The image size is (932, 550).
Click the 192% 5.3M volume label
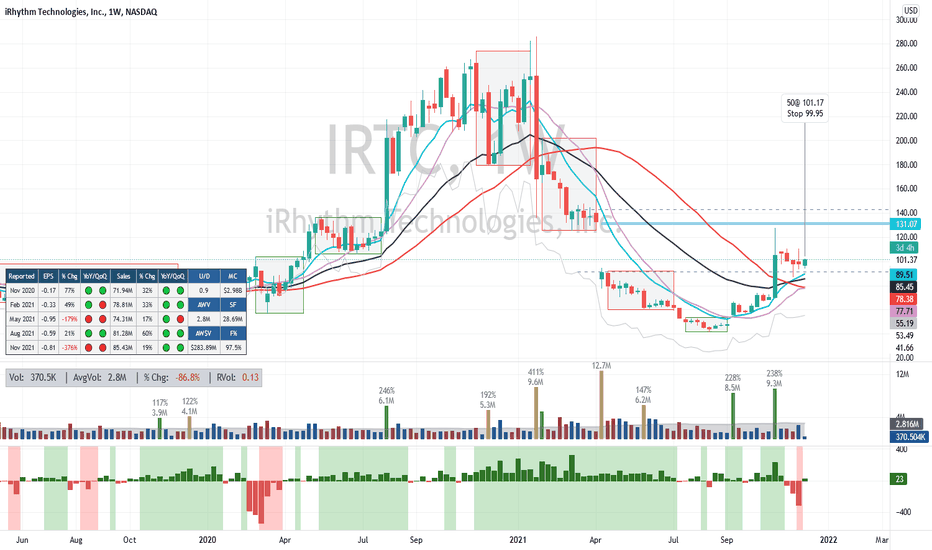[487, 400]
